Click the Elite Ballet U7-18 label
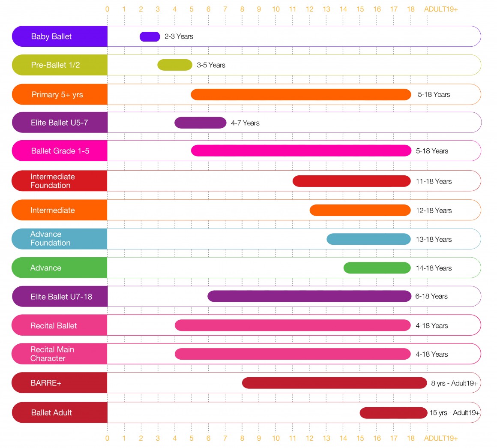Viewport: 497px width, 448px height. point(61,297)
